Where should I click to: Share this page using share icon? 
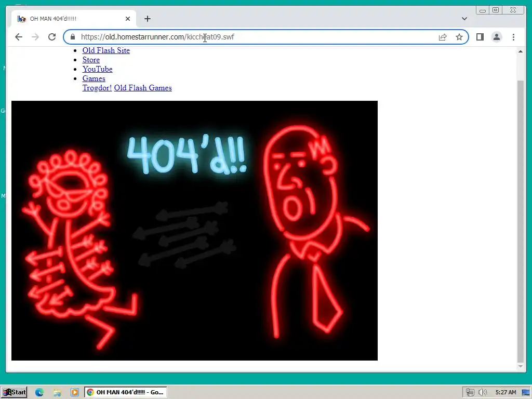pyautogui.click(x=443, y=37)
